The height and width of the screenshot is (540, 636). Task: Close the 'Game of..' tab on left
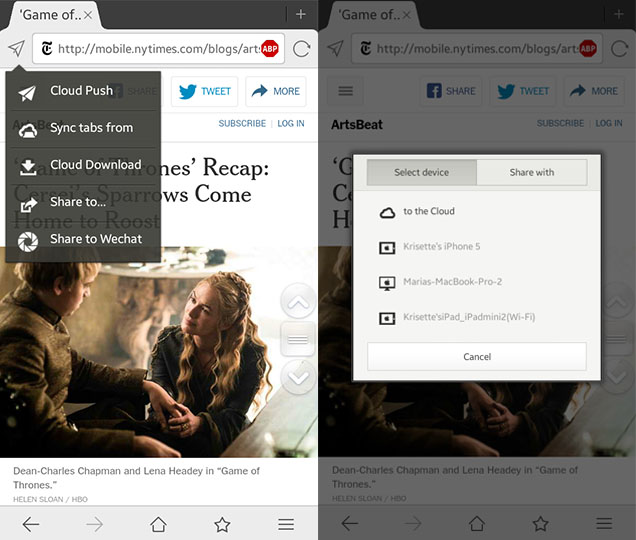pos(88,15)
